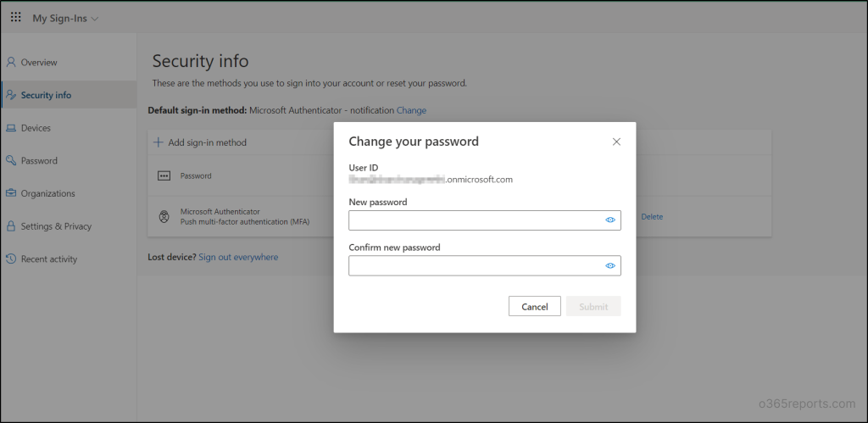Image resolution: width=868 pixels, height=423 pixels.
Task: Click Sign out everywhere link
Action: [238, 257]
